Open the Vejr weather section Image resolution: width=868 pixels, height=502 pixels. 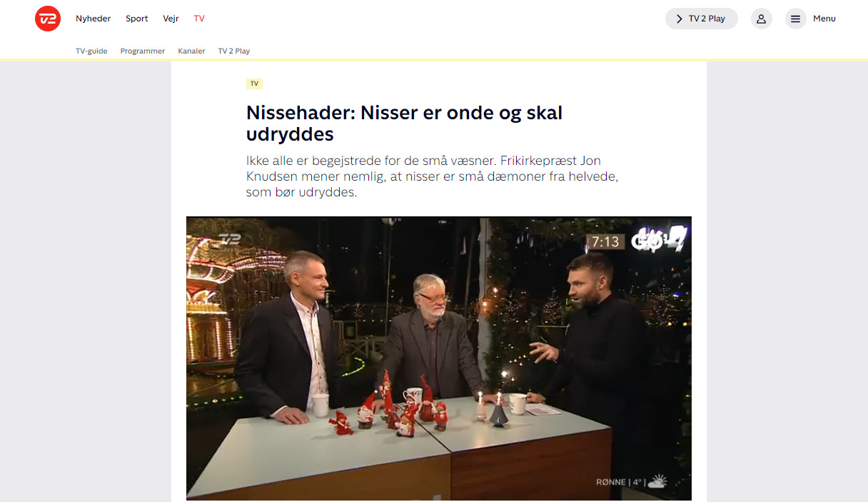(171, 19)
